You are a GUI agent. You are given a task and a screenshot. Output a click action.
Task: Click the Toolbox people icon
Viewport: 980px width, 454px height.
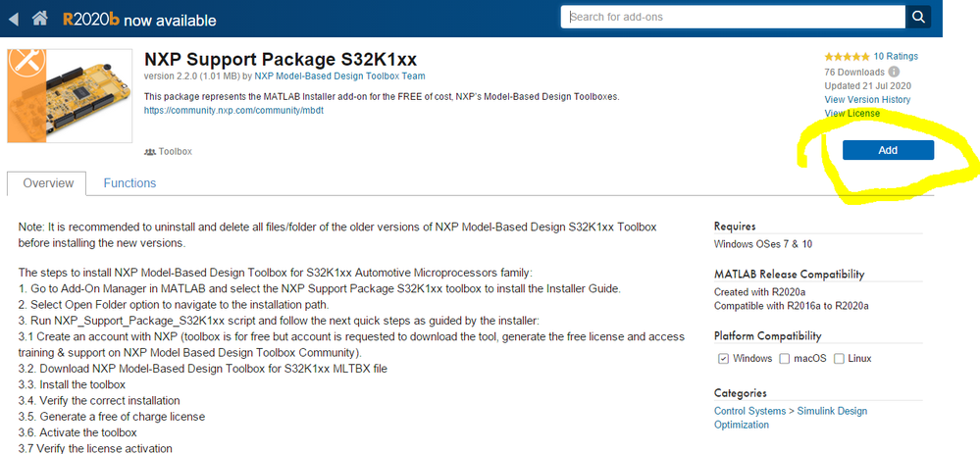149,152
